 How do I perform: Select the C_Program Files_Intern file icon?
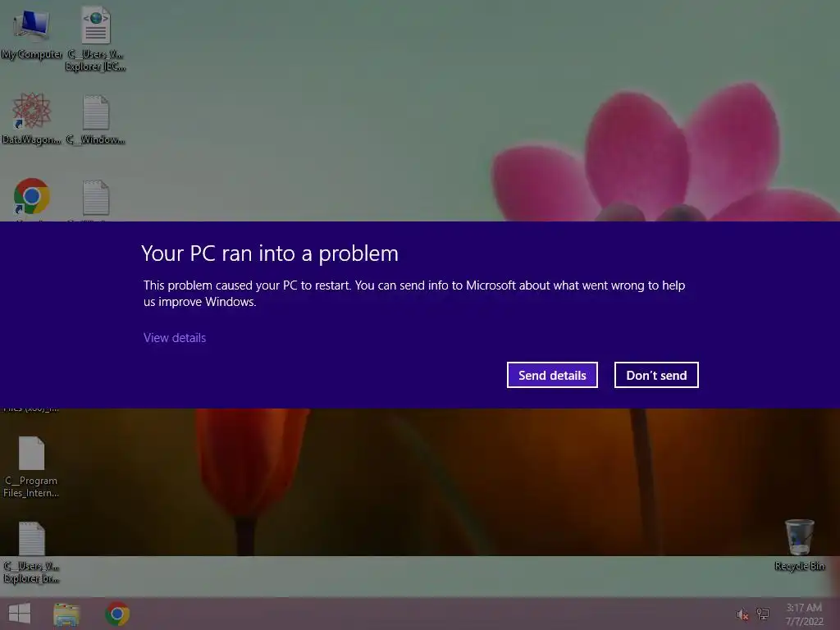pyautogui.click(x=31, y=467)
